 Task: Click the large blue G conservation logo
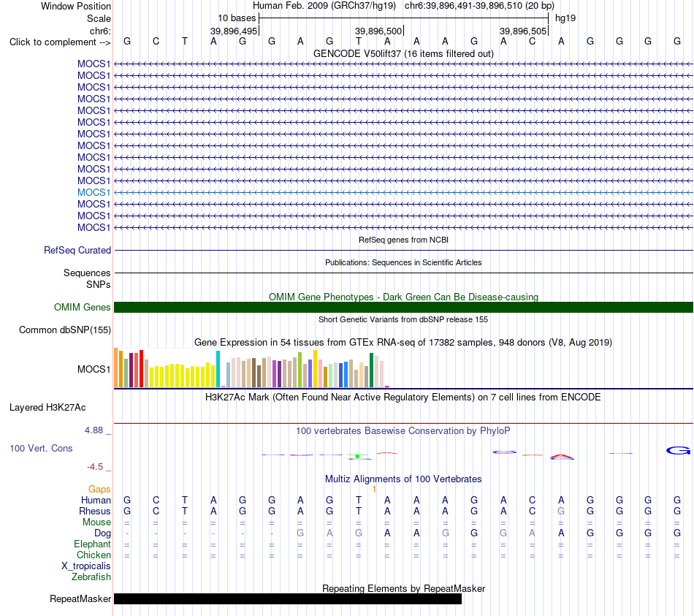point(678,451)
